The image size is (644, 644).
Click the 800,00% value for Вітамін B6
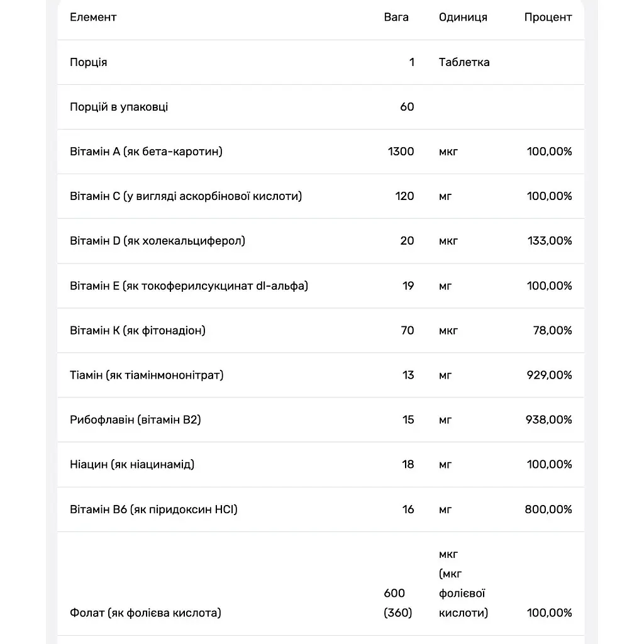click(548, 509)
